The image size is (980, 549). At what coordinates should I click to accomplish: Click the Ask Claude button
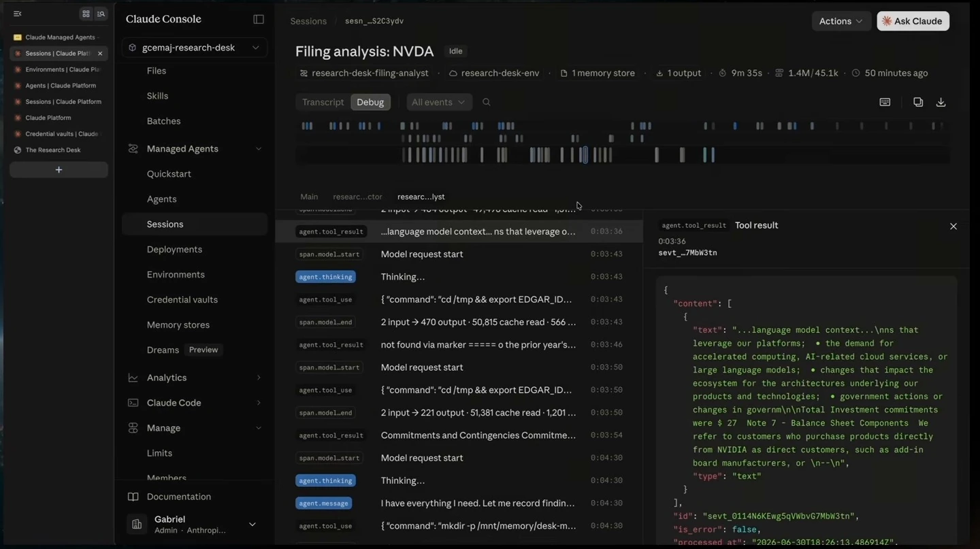(913, 21)
